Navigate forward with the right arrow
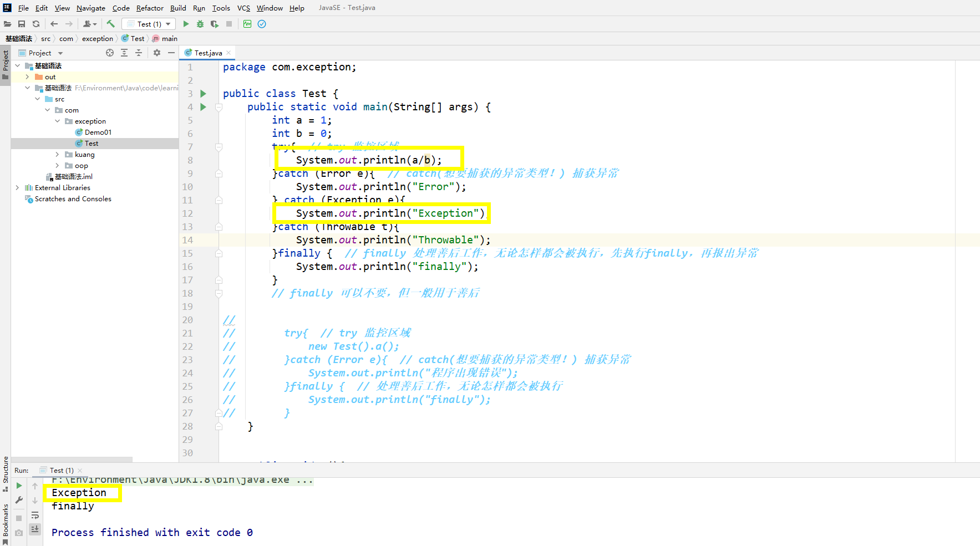 (x=69, y=24)
